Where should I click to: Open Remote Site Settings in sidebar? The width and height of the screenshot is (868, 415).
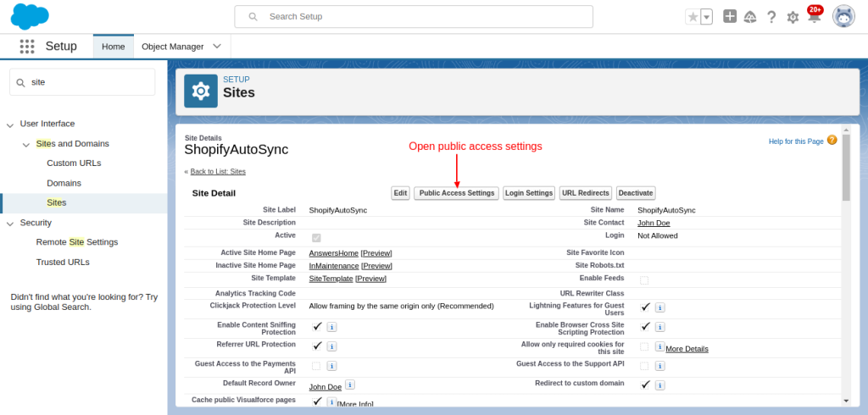[77, 242]
